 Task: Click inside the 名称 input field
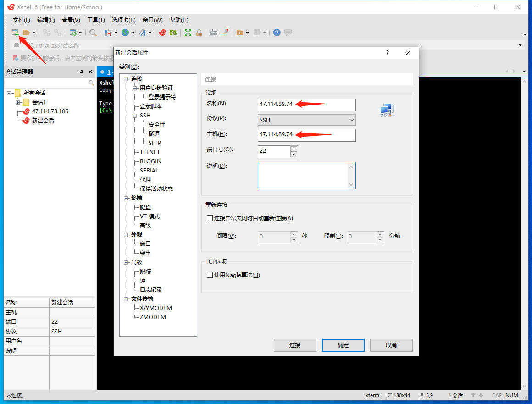coord(306,105)
